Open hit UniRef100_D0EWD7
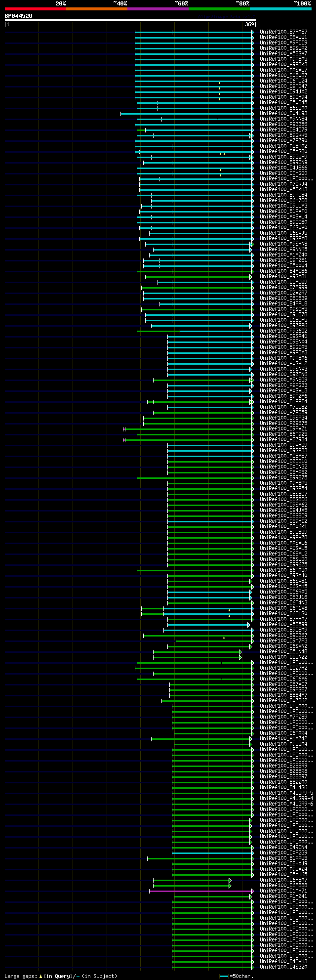316x980 pixels. pos(283,75)
